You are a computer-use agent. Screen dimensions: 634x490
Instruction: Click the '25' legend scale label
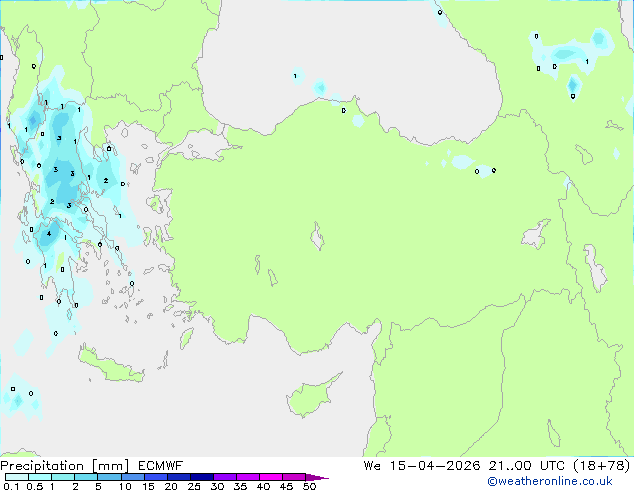(194, 486)
